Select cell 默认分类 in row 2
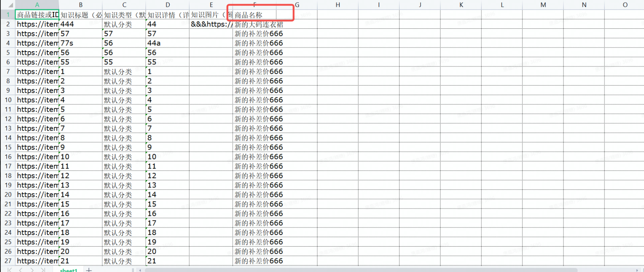Viewport: 644px width, 272px height. pyautogui.click(x=124, y=24)
